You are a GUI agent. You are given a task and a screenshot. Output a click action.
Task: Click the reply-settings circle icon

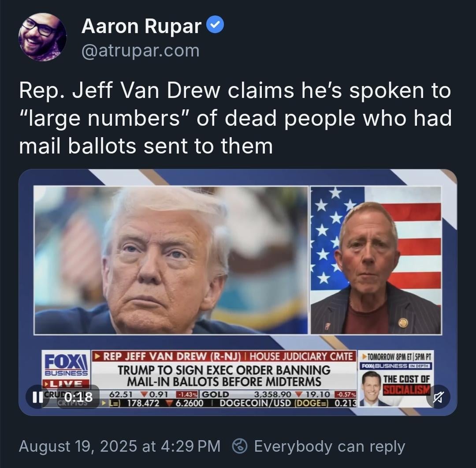click(240, 446)
